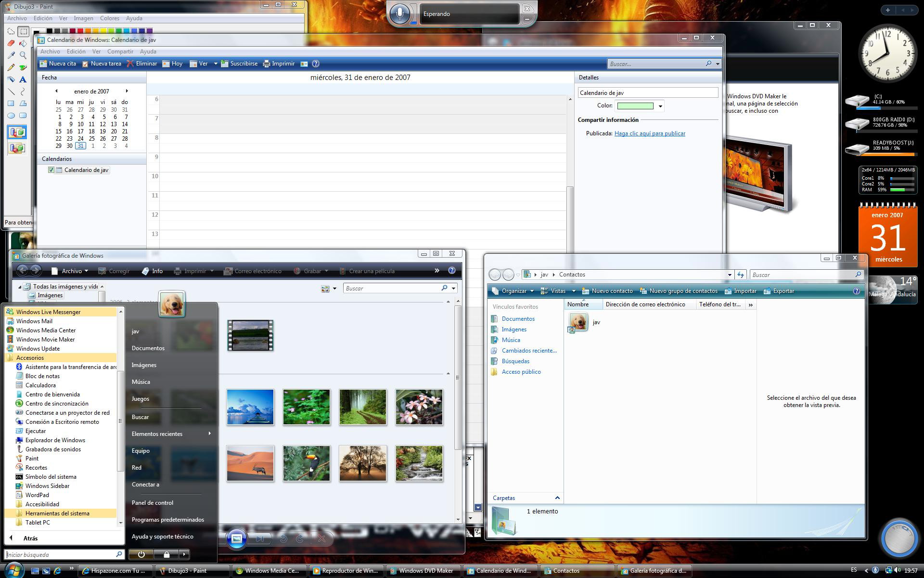
Task: Select the Paint magnifier tool
Action: pyautogui.click(x=23, y=55)
